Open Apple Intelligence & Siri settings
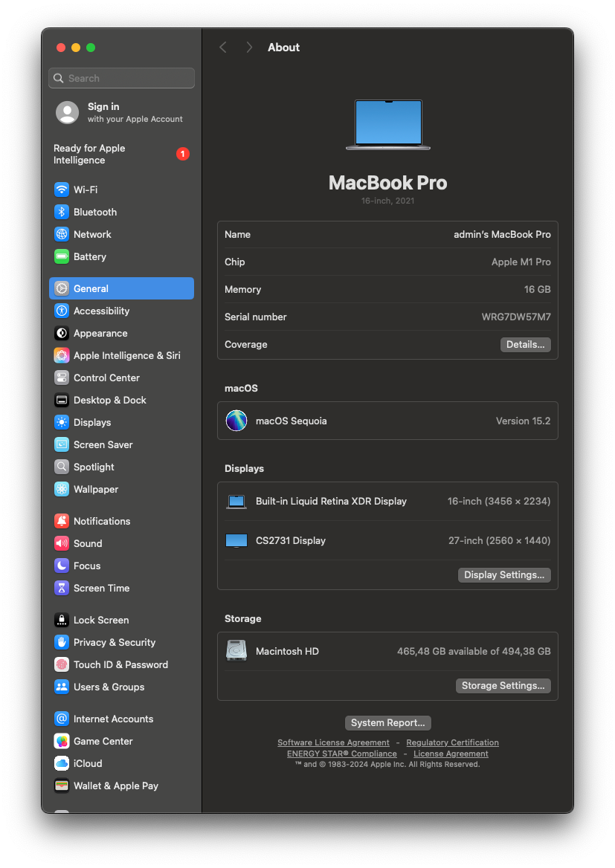Screen dimensions: 615x868 point(61,355)
